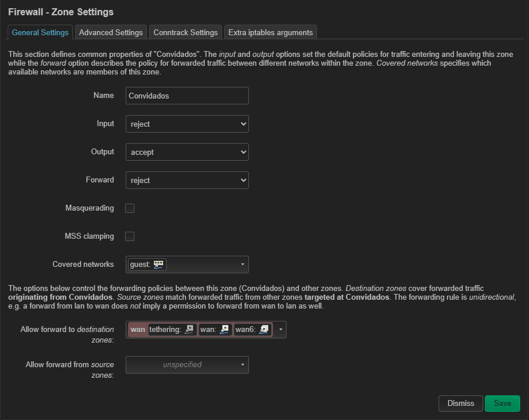Expand the Forward policy dropdown
Viewport: 529px width, 420px height.
tap(187, 180)
